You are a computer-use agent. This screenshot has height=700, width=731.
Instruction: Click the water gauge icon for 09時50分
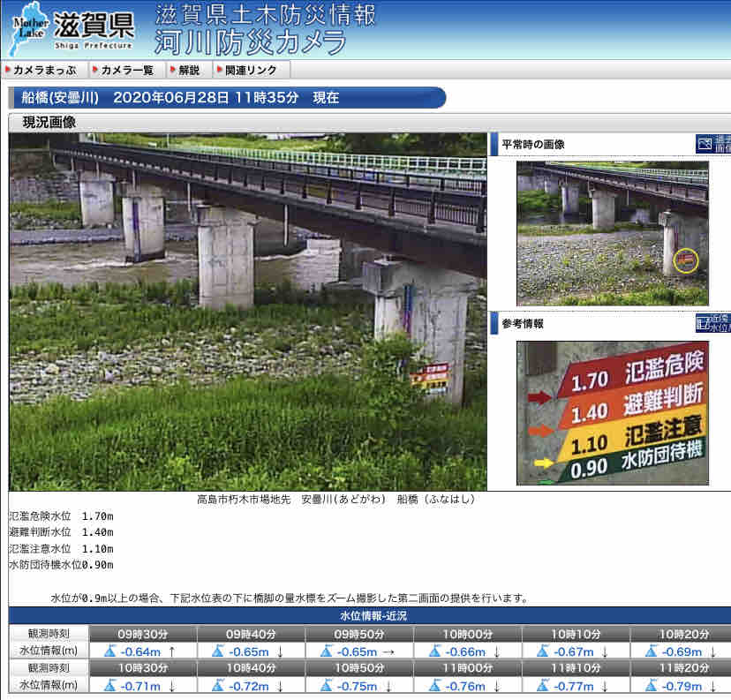[x=327, y=651]
